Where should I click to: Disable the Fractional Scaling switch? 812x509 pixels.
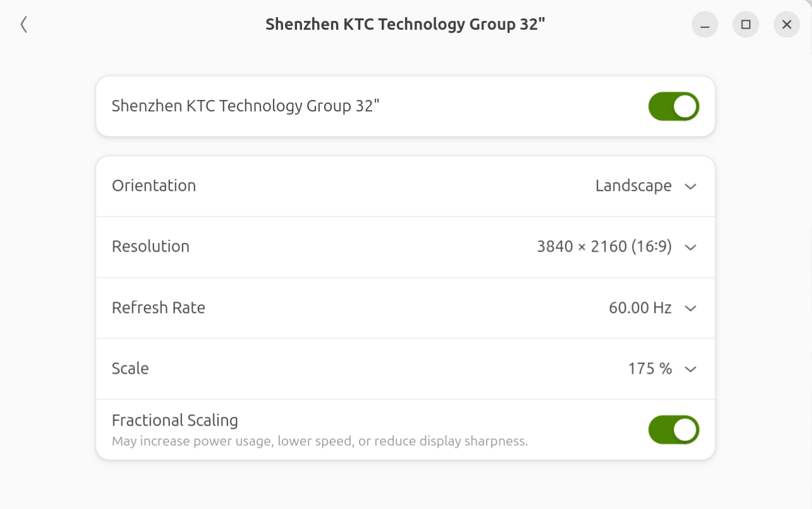coord(674,429)
